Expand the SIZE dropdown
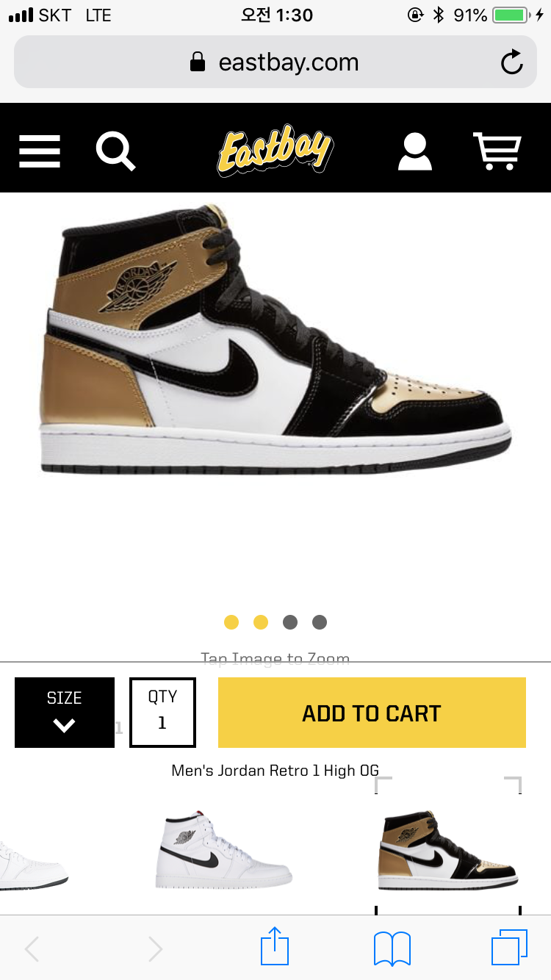The width and height of the screenshot is (551, 980). coord(65,713)
